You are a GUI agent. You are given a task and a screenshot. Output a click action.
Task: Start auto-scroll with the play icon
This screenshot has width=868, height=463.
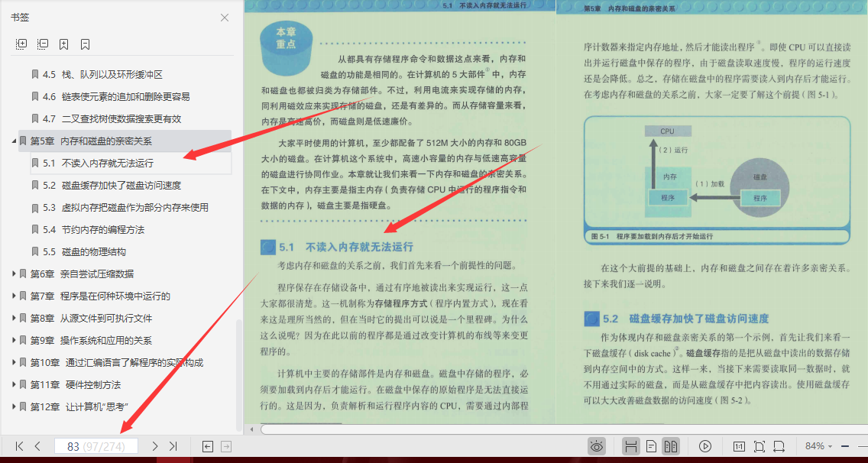pyautogui.click(x=705, y=445)
